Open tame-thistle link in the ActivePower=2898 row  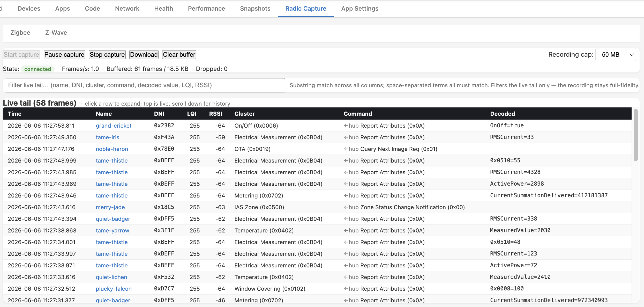[111, 184]
